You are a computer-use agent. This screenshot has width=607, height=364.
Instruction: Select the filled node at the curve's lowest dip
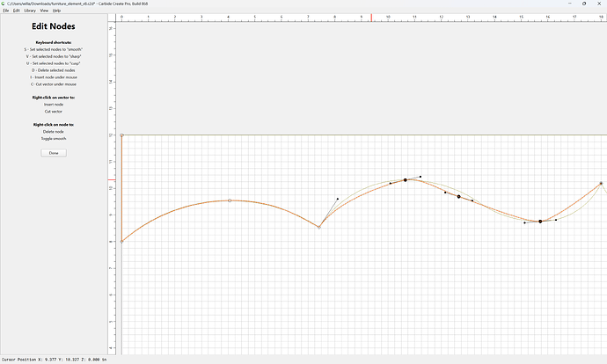click(540, 222)
